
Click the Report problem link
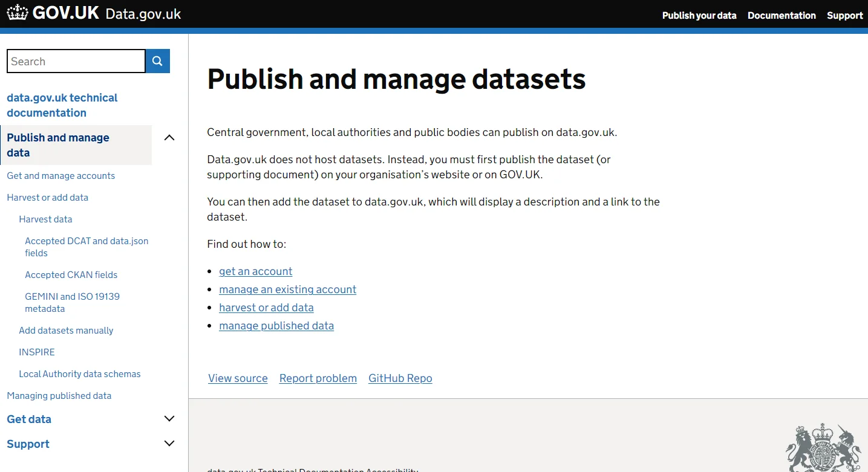tap(318, 378)
